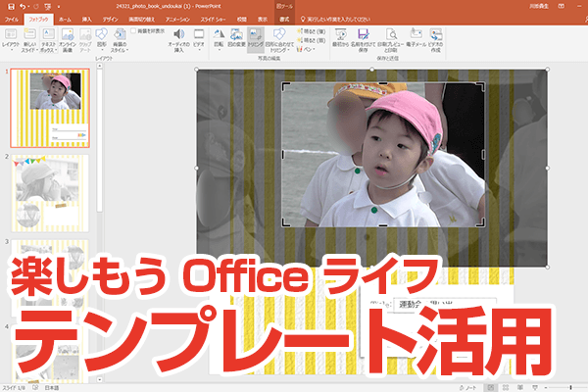
Task: Switch to Reading view
Action: click(520, 388)
